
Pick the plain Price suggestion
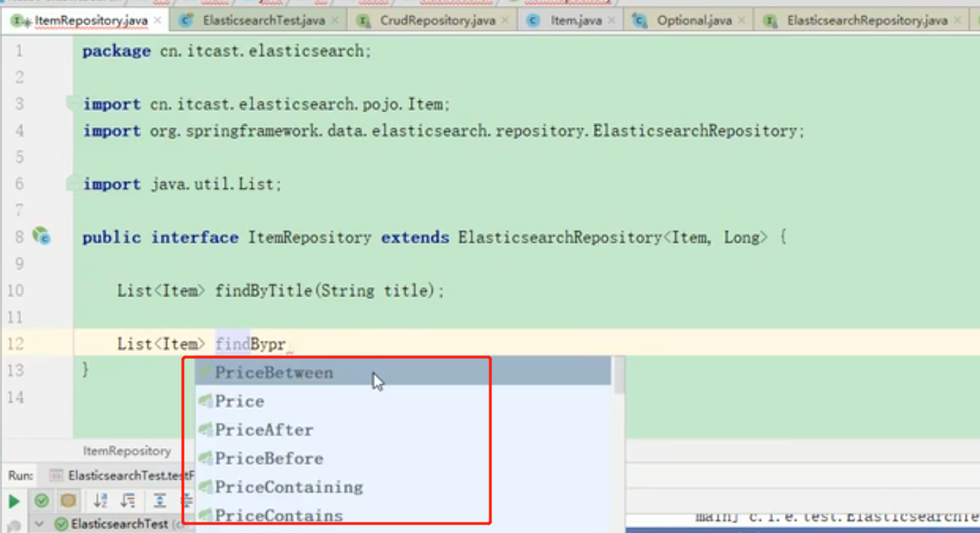click(403, 401)
